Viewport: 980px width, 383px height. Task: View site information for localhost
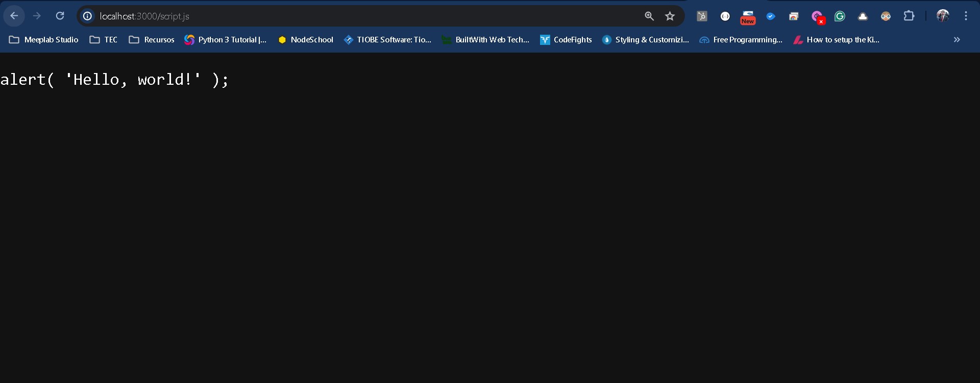pyautogui.click(x=88, y=16)
